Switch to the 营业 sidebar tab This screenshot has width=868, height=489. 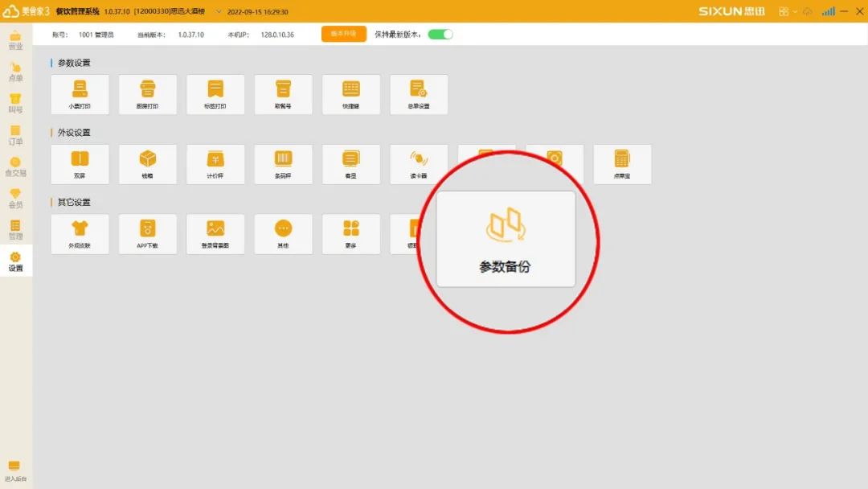pos(15,40)
